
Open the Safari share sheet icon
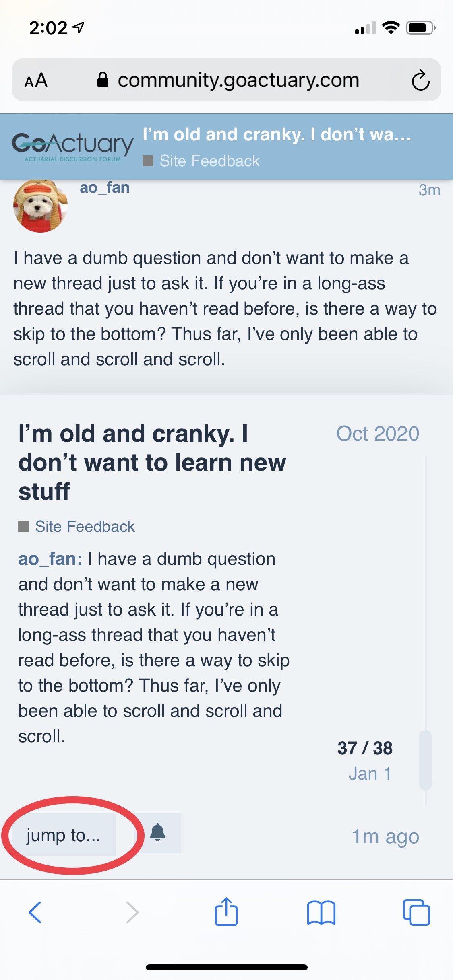pos(226,912)
